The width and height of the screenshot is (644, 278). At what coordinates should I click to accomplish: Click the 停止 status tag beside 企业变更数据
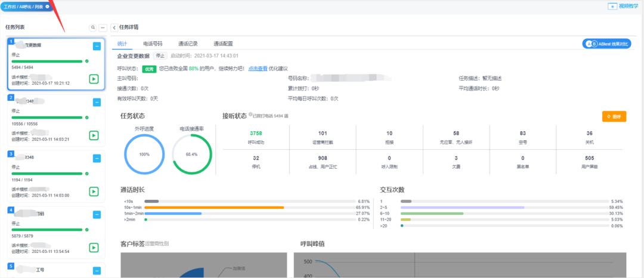coord(160,56)
